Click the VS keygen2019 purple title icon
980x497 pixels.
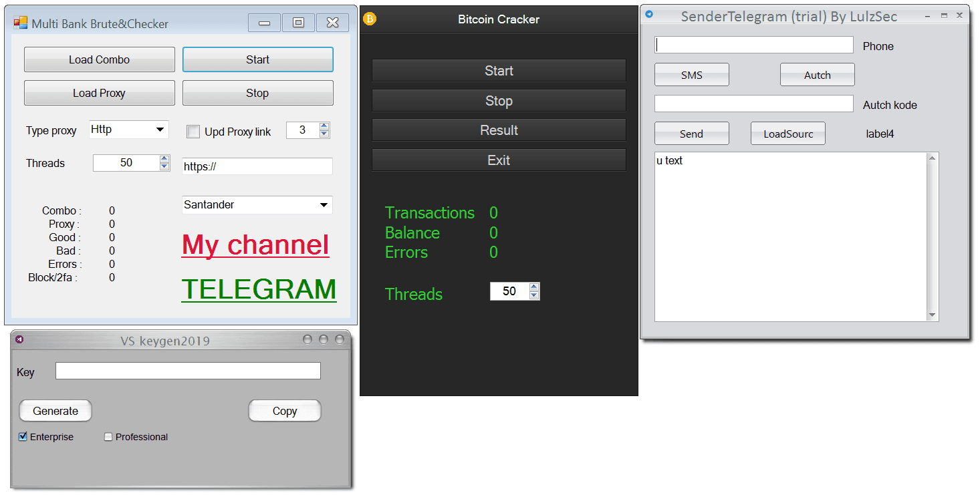20,339
